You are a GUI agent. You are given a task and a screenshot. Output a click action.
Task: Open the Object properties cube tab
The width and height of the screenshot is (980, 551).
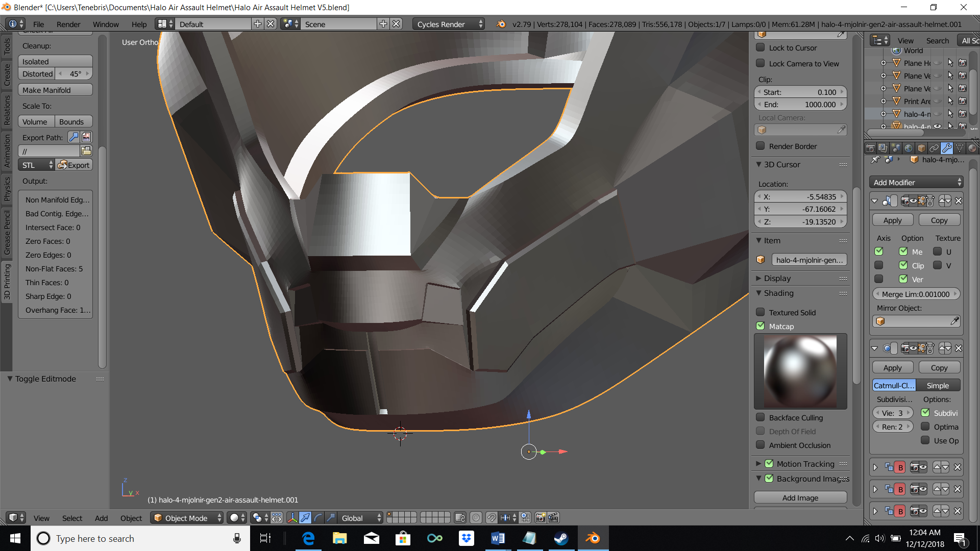[x=921, y=148]
